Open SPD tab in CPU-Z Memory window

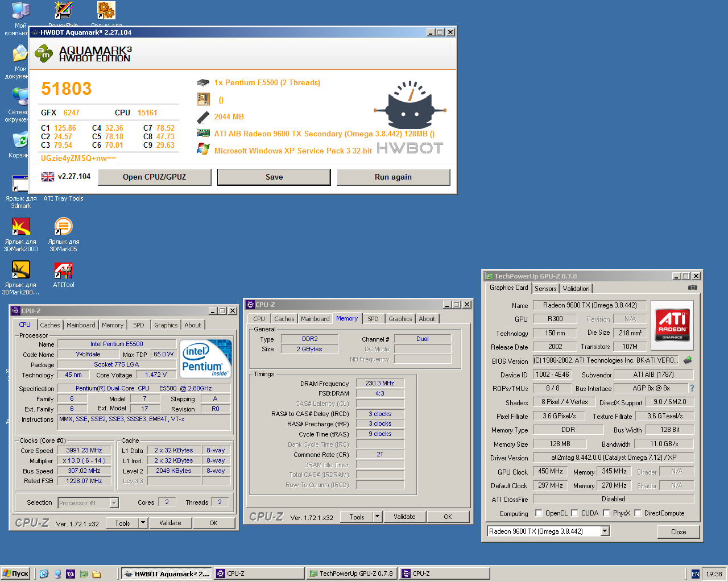373,319
